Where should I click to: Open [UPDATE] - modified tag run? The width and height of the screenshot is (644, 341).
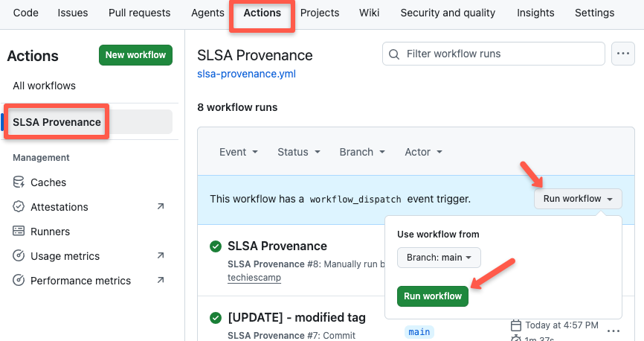[x=297, y=318]
